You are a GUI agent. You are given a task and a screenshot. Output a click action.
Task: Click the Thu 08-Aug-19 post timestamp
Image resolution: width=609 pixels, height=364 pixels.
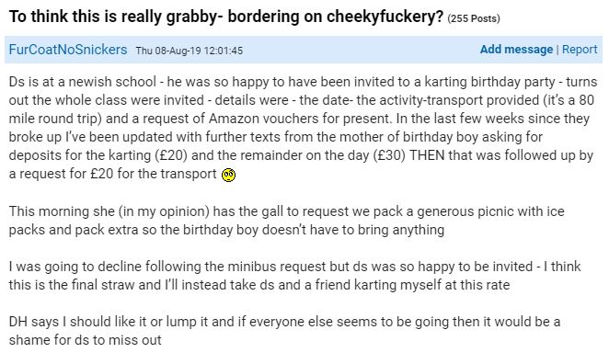190,51
